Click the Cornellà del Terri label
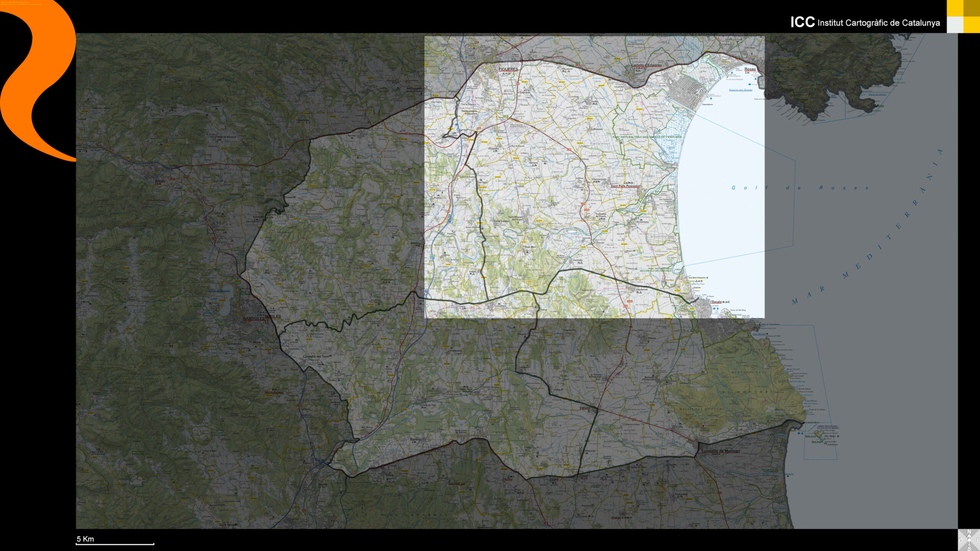Screen dimensions: 980x551 click(x=316, y=356)
